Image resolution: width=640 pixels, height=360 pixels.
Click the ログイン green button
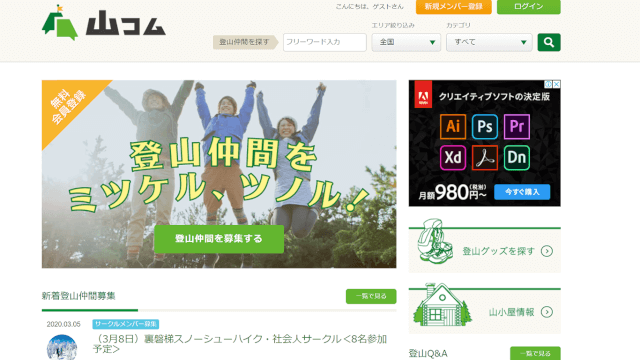coord(529,7)
